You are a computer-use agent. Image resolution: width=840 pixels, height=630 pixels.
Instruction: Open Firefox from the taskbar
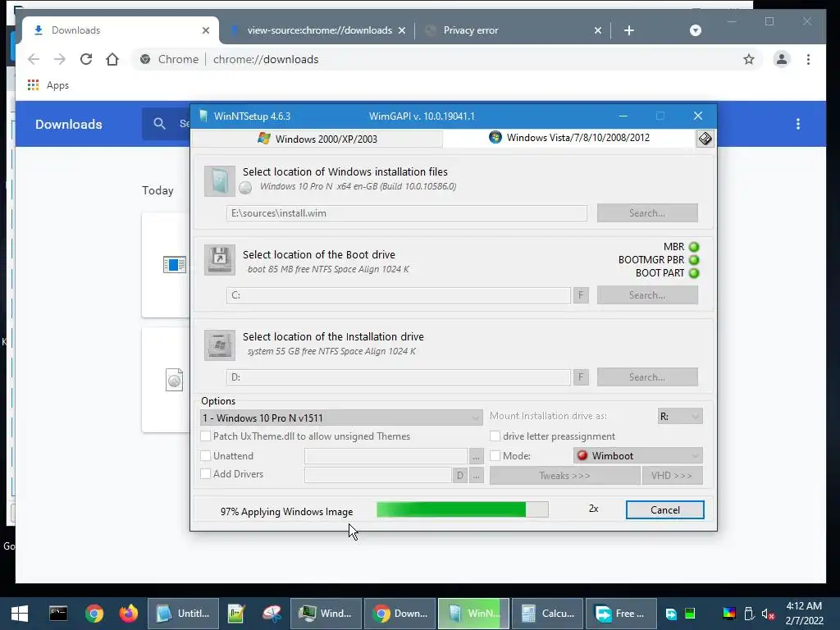tap(129, 614)
